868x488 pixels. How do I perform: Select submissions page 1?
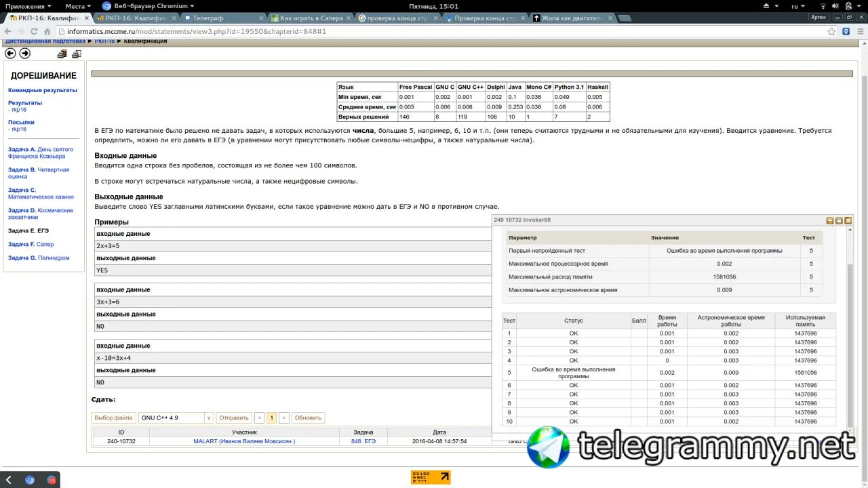272,418
